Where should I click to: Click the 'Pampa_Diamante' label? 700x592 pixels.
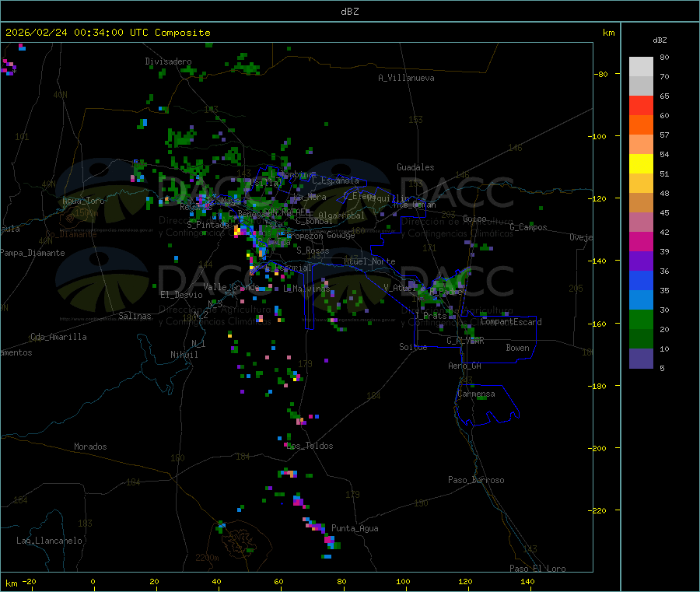click(32, 253)
